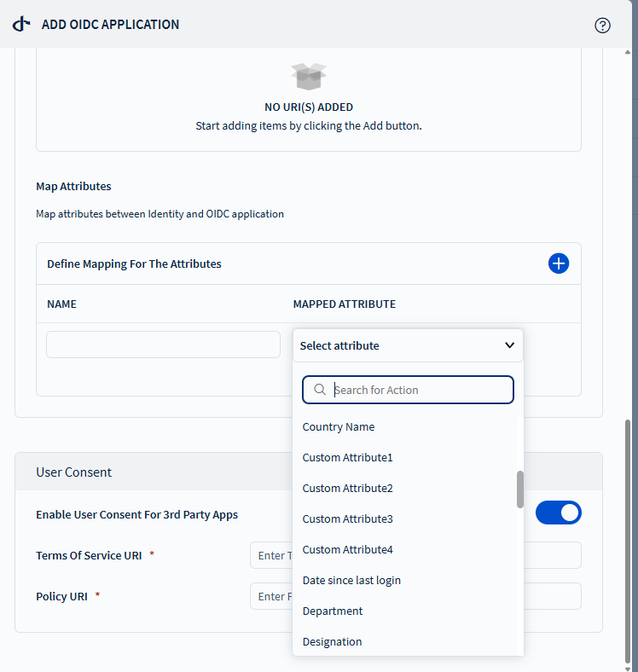Pick the Department attribute
Screen dimensions: 638x672
click(333, 611)
